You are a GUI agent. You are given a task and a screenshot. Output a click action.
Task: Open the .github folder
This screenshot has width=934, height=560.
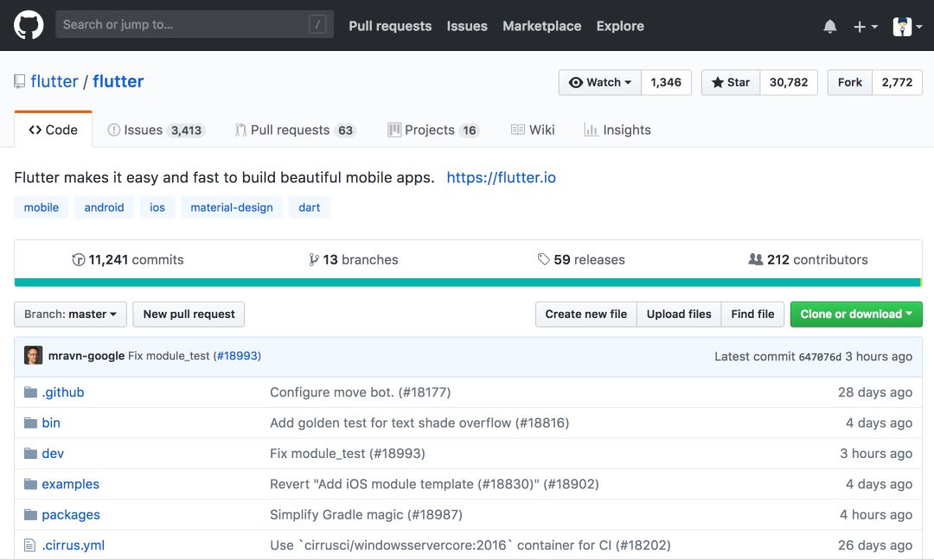(x=62, y=392)
